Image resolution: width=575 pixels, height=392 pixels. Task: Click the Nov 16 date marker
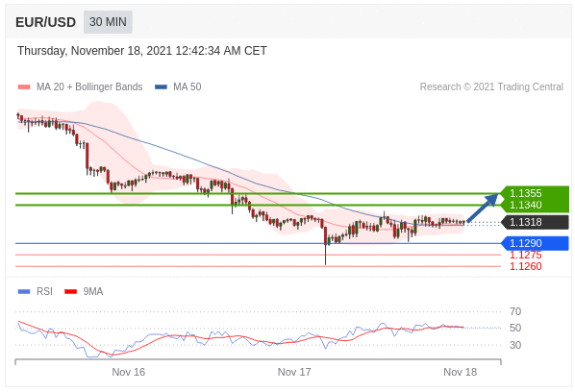tap(128, 372)
